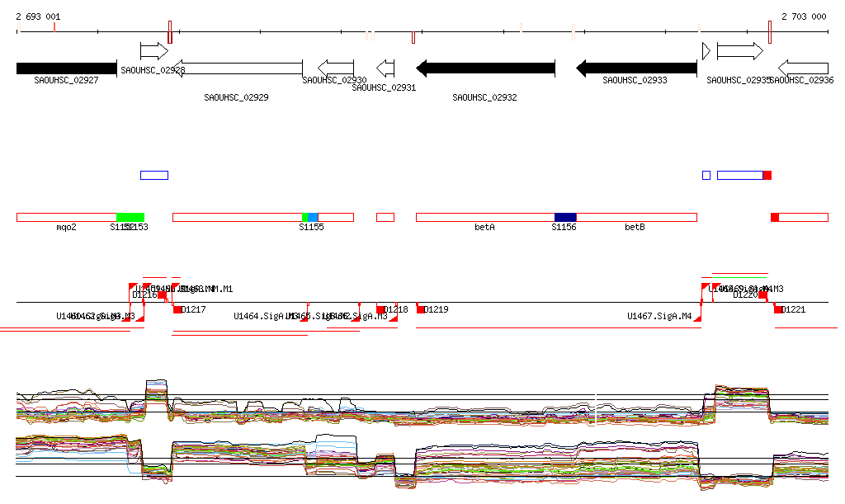Select the black SAOUHSC_02927 gene bar
Image resolution: width=845 pixels, height=504 pixels.
[67, 68]
